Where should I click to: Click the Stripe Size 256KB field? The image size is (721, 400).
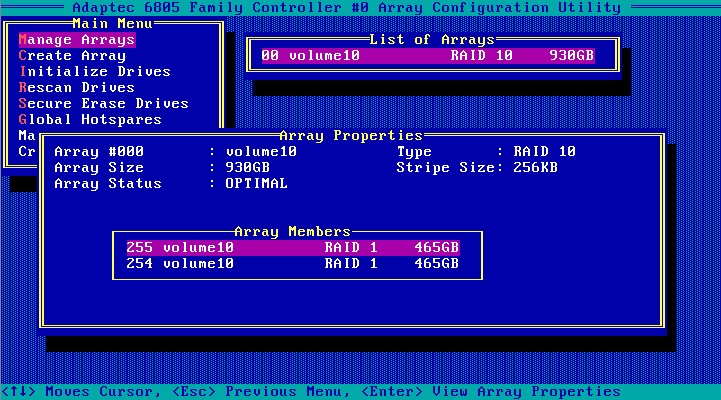[x=477, y=168]
